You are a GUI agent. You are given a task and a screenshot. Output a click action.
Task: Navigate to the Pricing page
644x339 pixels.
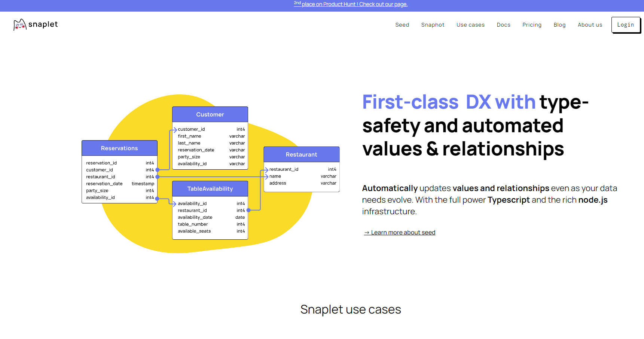(x=532, y=25)
